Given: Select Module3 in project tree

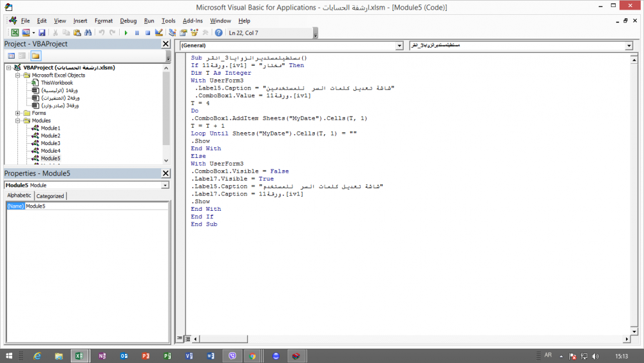Looking at the screenshot, I should [50, 143].
